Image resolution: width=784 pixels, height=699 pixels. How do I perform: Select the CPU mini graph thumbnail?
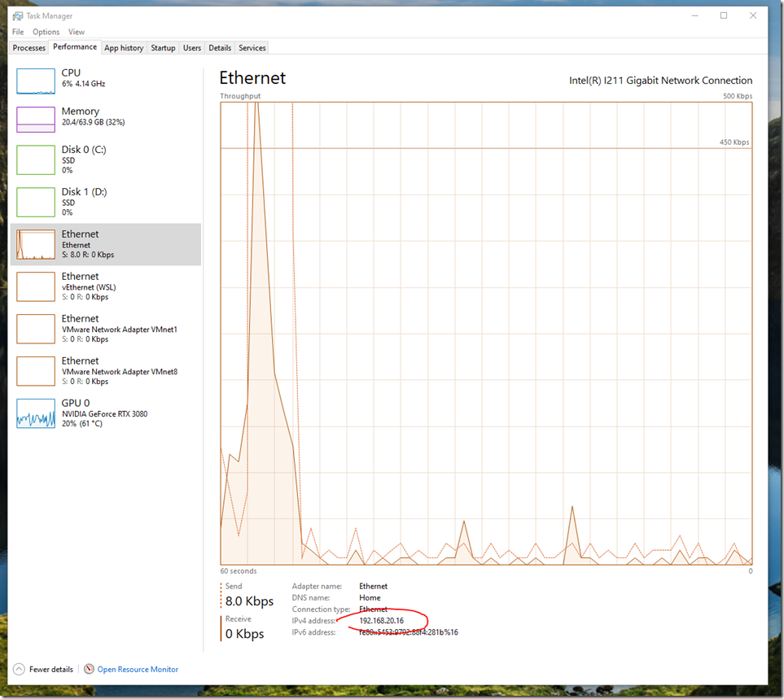(35, 81)
